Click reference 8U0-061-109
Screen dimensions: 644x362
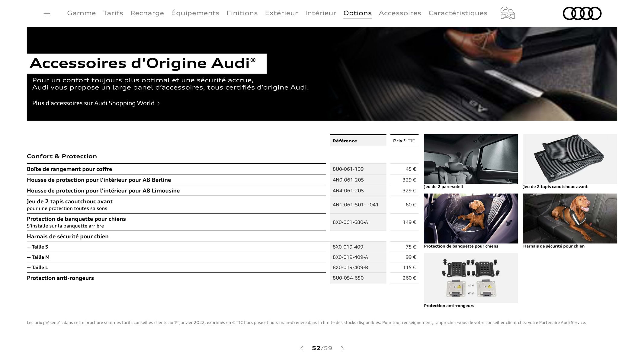348,169
